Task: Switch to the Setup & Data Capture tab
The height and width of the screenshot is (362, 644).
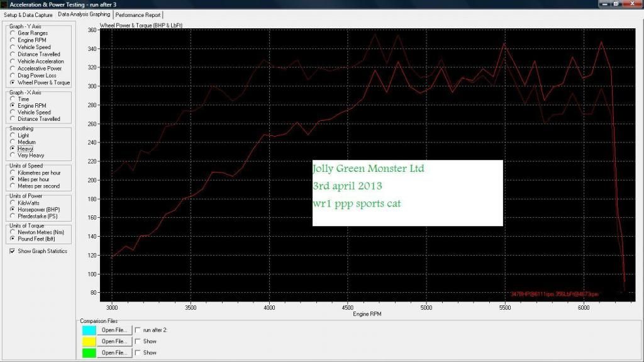Action: click(28, 14)
